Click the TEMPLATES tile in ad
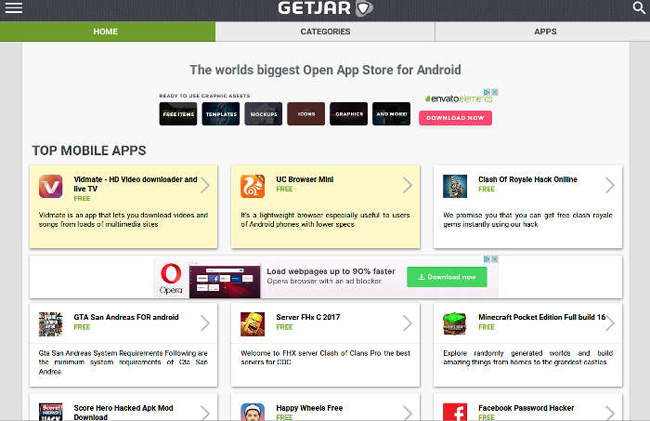 [221, 114]
